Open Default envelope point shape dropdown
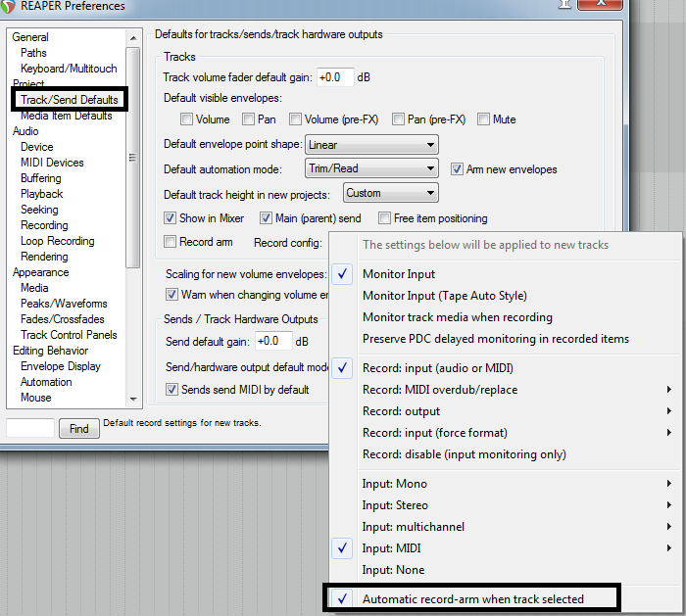The width and height of the screenshot is (686, 616). 371,145
